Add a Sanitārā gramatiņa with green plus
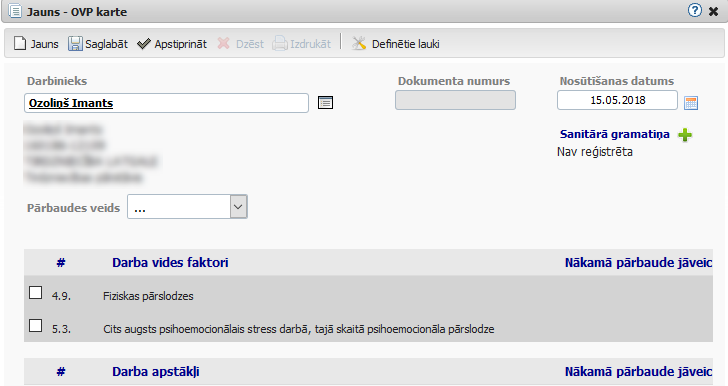This screenshot has width=728, height=386. point(685,135)
